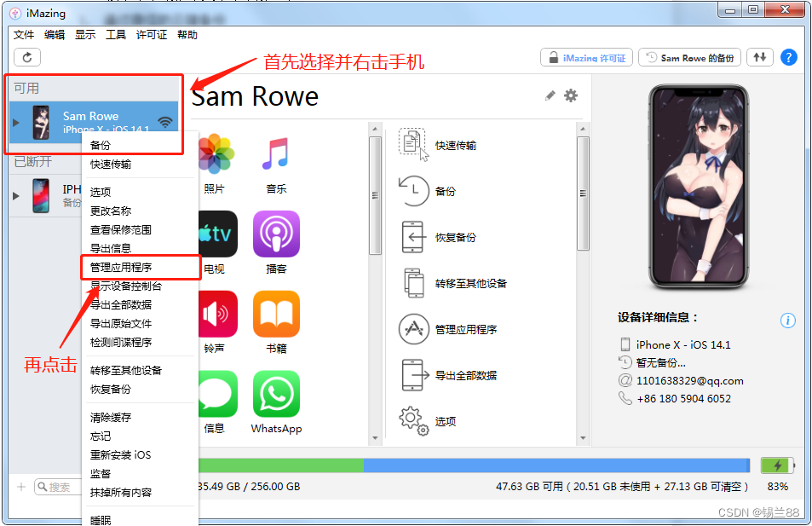This screenshot has width=812, height=526.
Task: Click the storage usage bar
Action: pos(474,465)
